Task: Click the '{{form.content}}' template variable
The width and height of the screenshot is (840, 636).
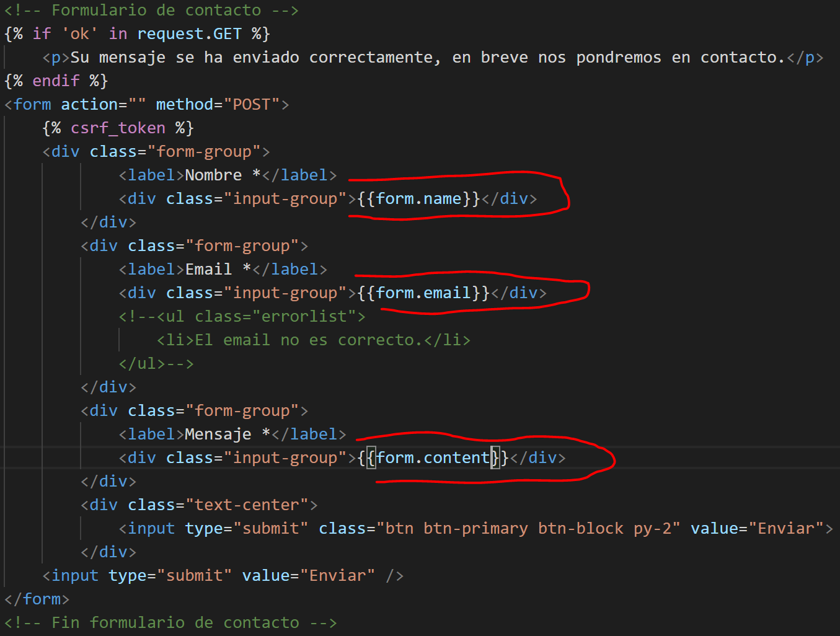Action: click(433, 458)
